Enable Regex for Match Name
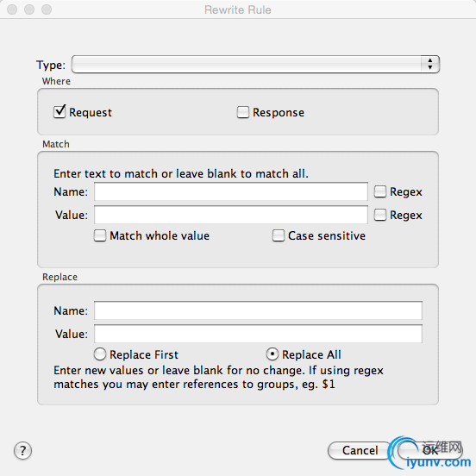476x476 pixels. pyautogui.click(x=380, y=191)
